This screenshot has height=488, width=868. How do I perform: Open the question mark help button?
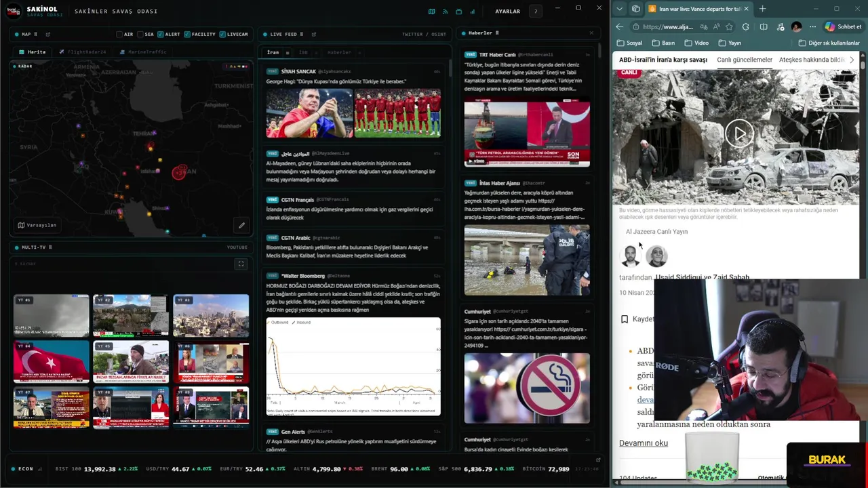pyautogui.click(x=536, y=12)
